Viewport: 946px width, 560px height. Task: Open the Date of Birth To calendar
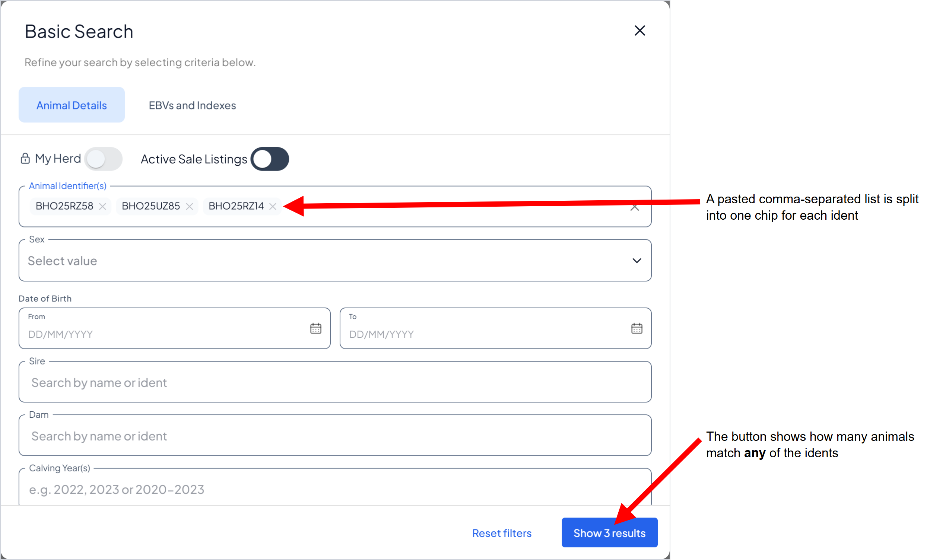[637, 328]
